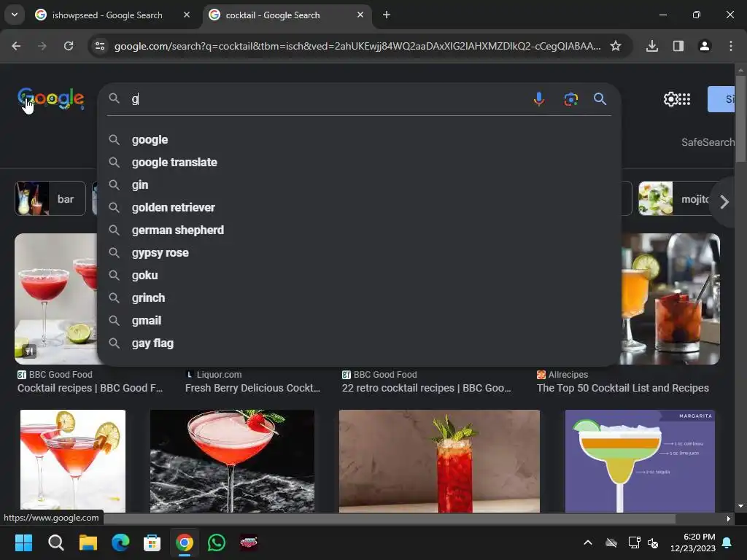Viewport: 747px width, 560px height.
Task: Toggle Chrome side panel
Action: pos(678,46)
